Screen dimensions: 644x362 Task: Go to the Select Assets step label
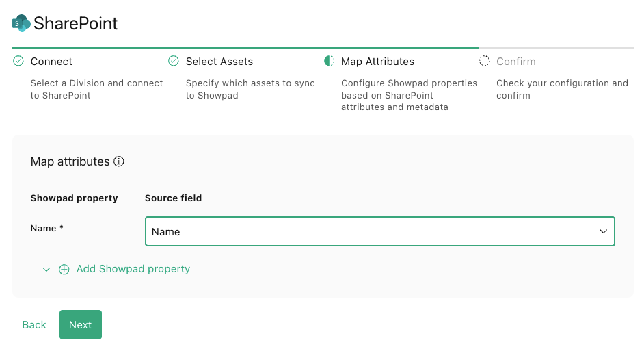point(219,62)
